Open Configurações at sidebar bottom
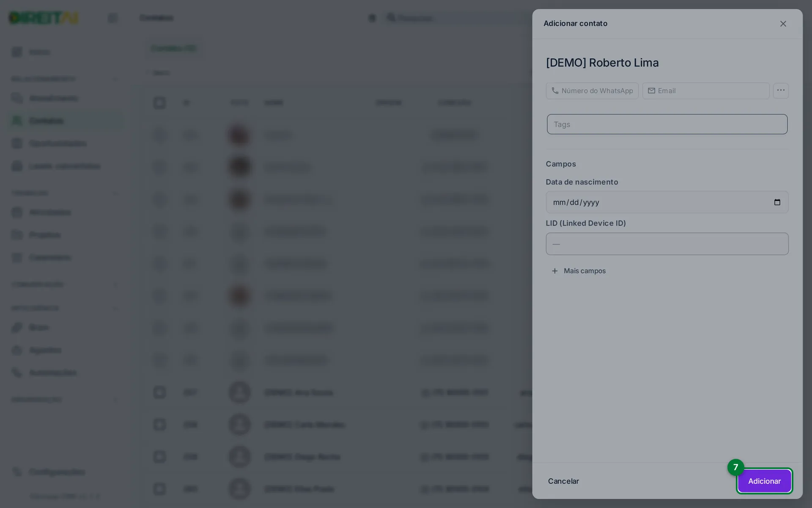 click(x=57, y=472)
